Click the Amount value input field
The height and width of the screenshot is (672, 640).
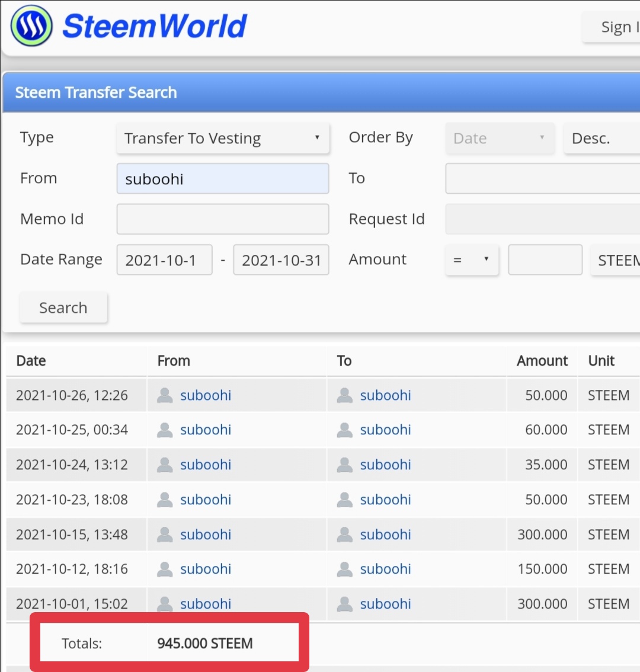pyautogui.click(x=545, y=260)
